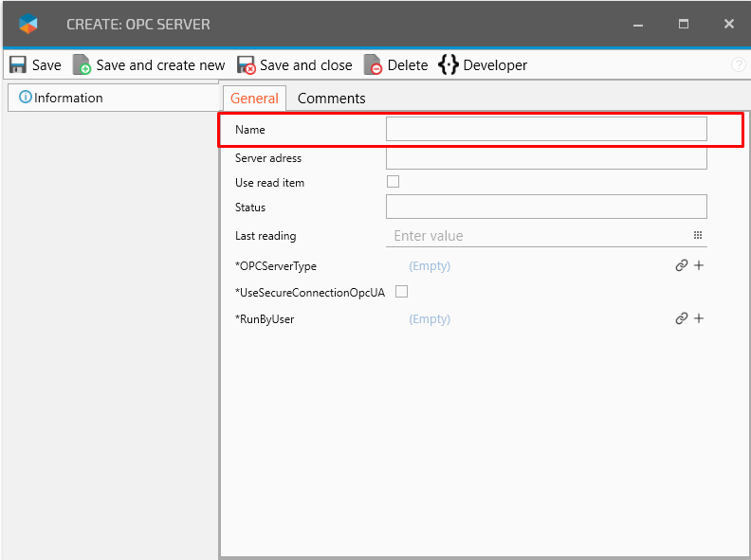Viewport: 751px width, 560px height.
Task: Click plus icon for OPCServerType
Action: (699, 266)
